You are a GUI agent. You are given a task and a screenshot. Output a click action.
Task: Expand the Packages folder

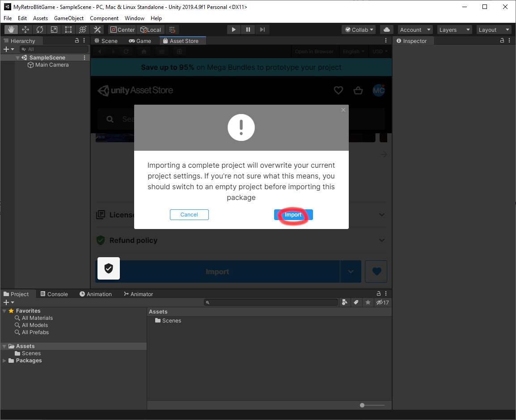(x=4, y=361)
